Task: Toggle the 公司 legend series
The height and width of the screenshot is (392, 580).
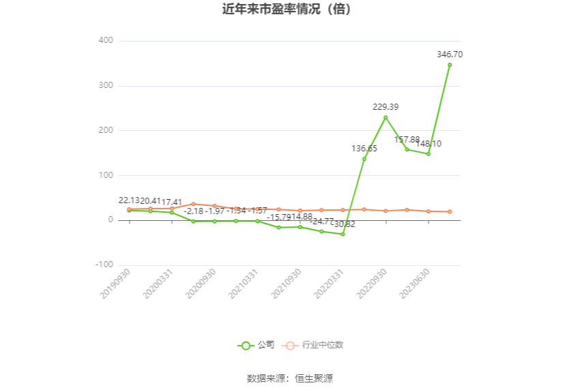Action: pos(256,346)
